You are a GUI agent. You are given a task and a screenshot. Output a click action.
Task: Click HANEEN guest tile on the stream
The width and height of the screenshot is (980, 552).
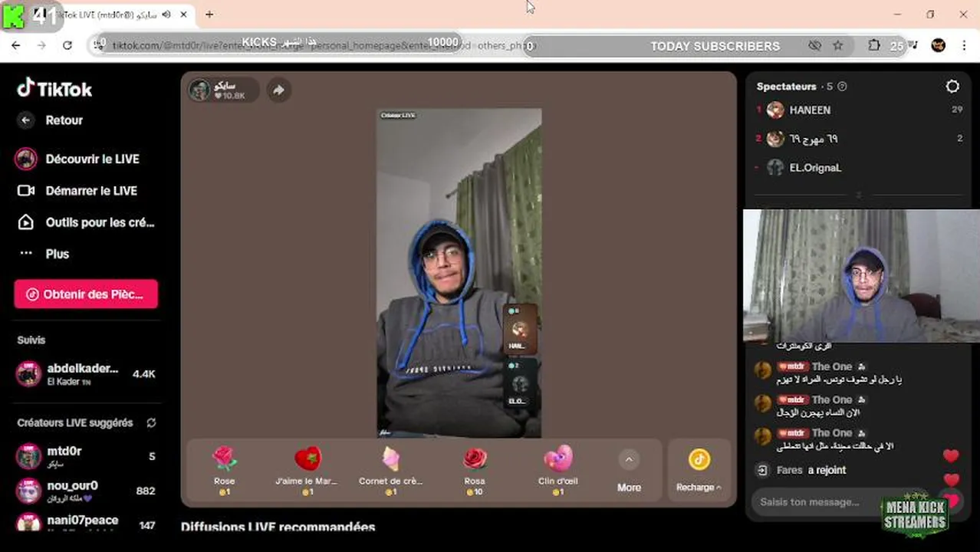click(x=520, y=329)
